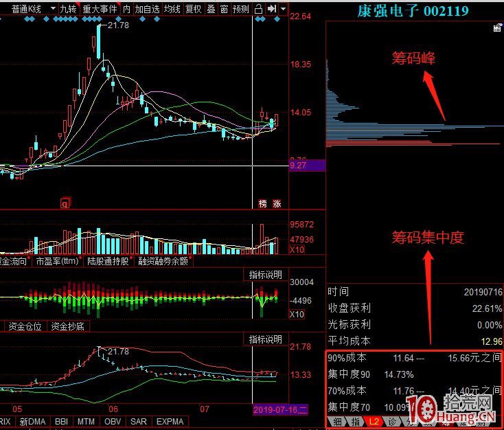The image size is (504, 430).
Task: Open the 预测 forecast tool
Action: (241, 9)
